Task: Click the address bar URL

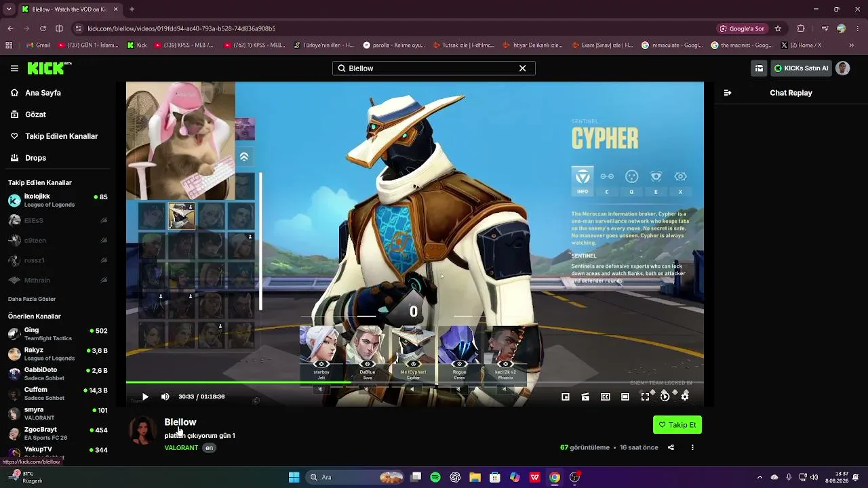Action: coord(182,28)
